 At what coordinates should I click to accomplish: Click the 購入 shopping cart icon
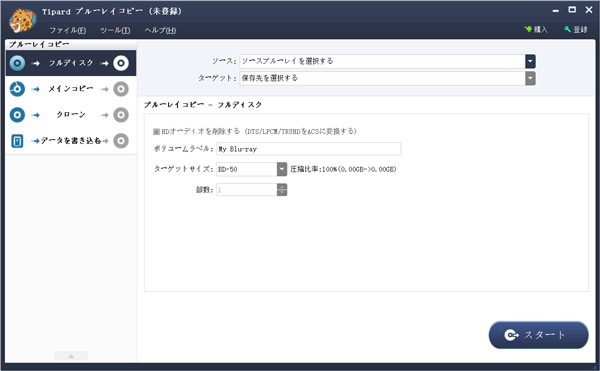pyautogui.click(x=528, y=29)
